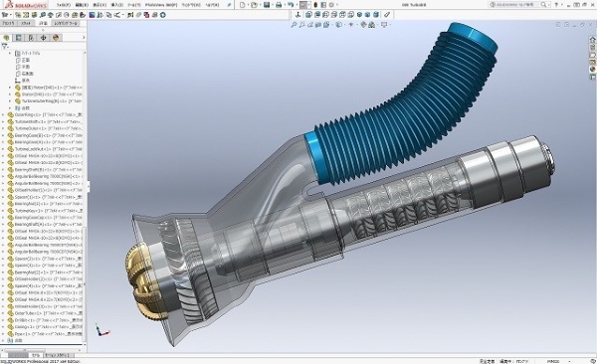Image resolution: width=597 pixels, height=364 pixels.
Task: Open the ConfigurationManager tab icon
Action: (31, 38)
